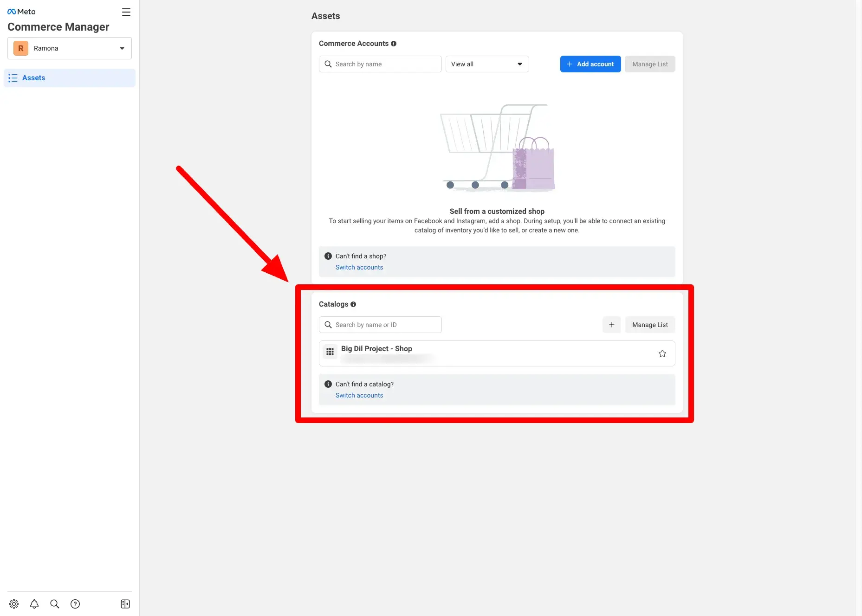Favorite the Big Dil Project - Shop catalog
The image size is (862, 616).
[x=662, y=353]
